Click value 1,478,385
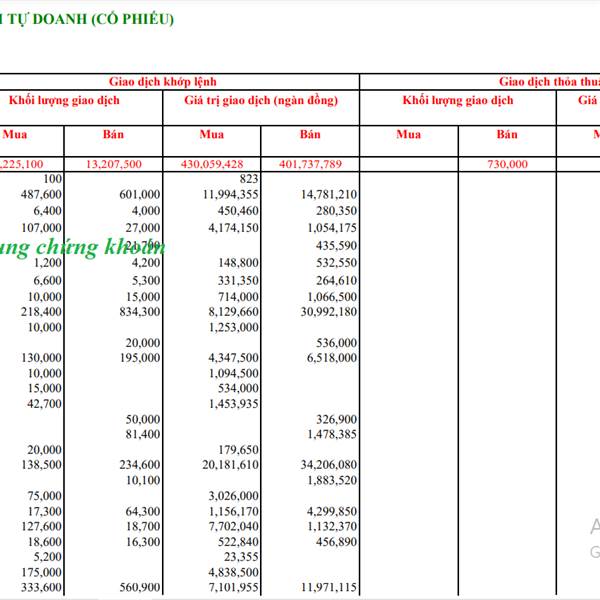600x600 pixels. coord(332,434)
